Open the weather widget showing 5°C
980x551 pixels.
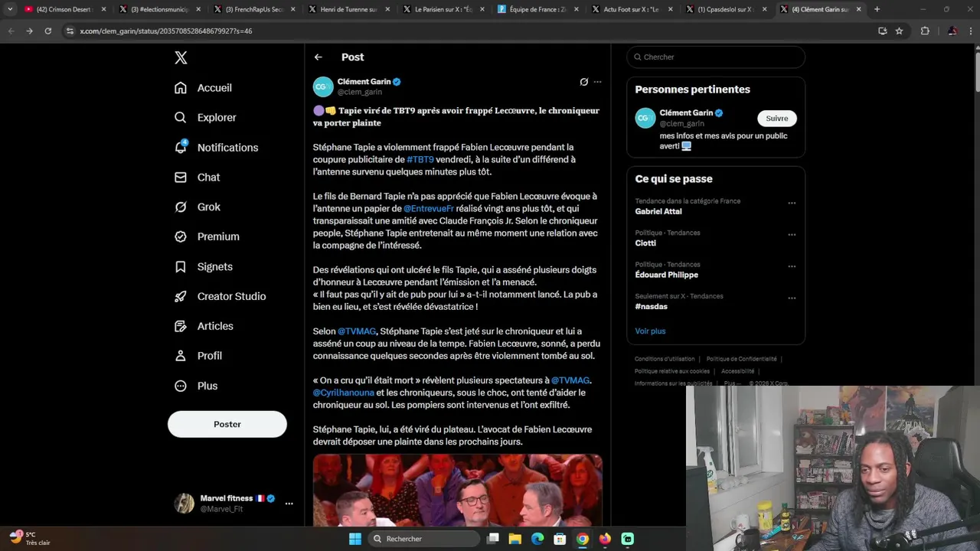[31, 539]
